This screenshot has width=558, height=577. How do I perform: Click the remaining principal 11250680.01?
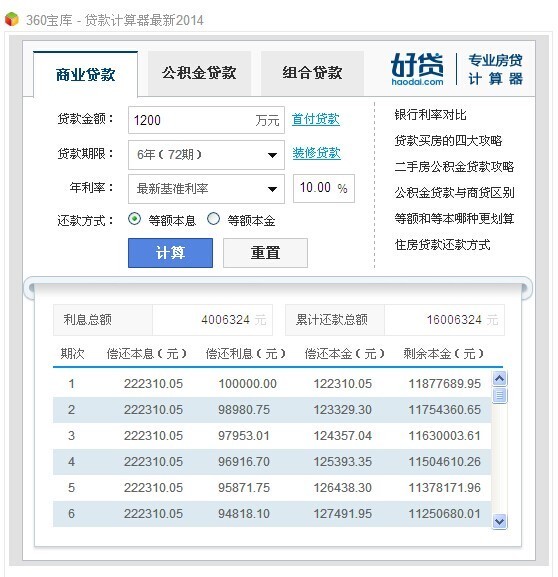(445, 513)
